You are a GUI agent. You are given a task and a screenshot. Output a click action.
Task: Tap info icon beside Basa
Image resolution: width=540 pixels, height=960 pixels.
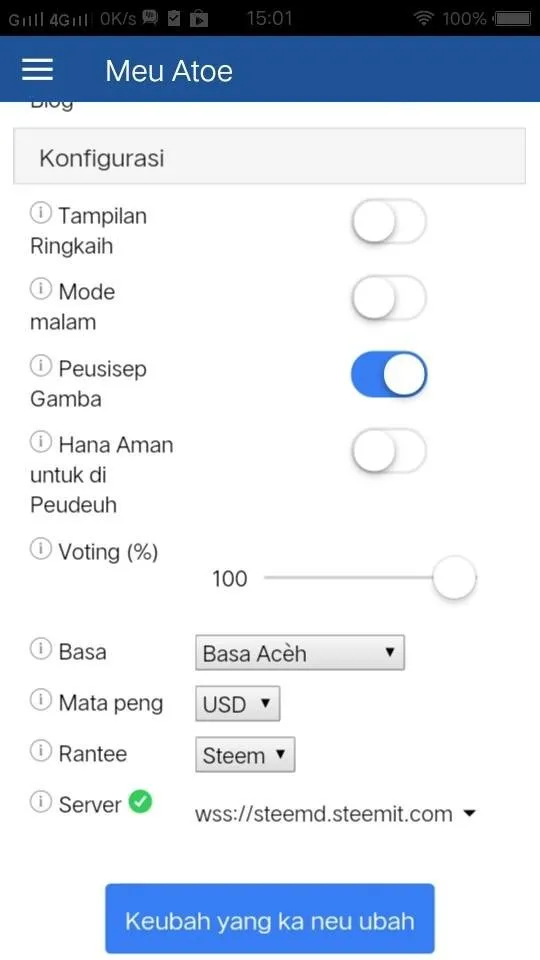tap(41, 649)
